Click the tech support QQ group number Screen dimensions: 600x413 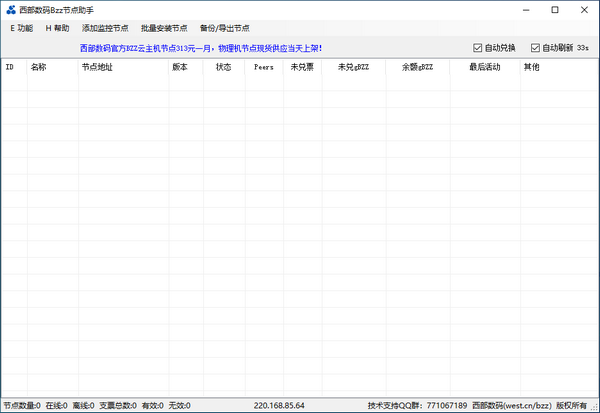tap(446, 406)
